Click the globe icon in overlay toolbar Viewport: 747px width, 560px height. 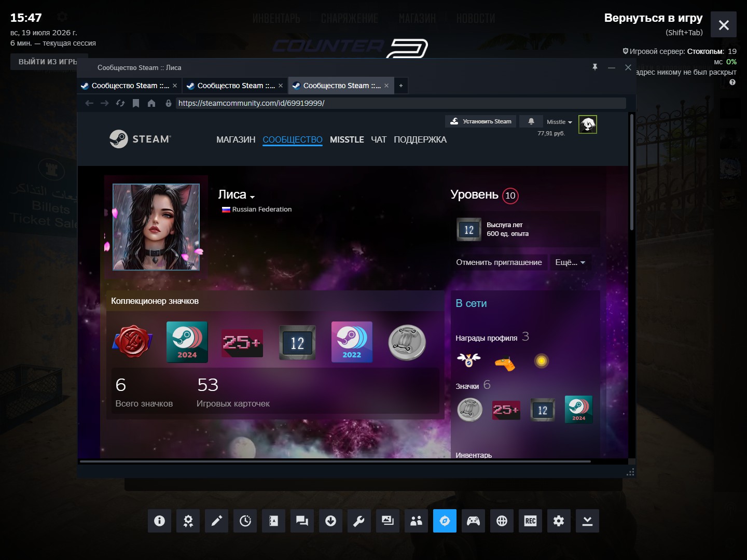(502, 521)
